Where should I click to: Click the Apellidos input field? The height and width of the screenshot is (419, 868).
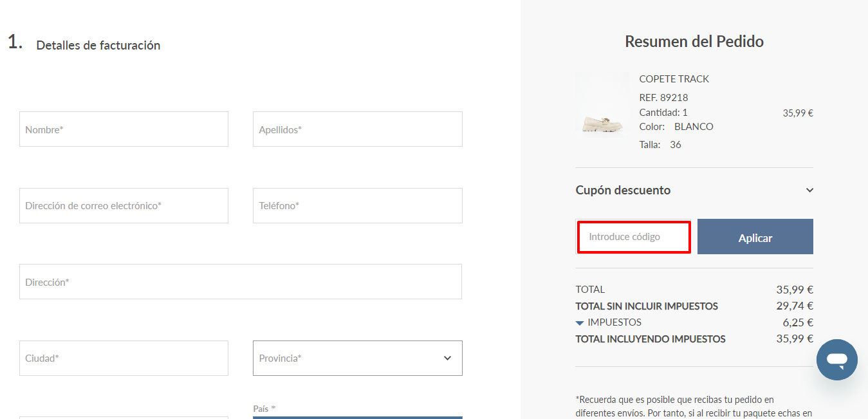pos(358,129)
